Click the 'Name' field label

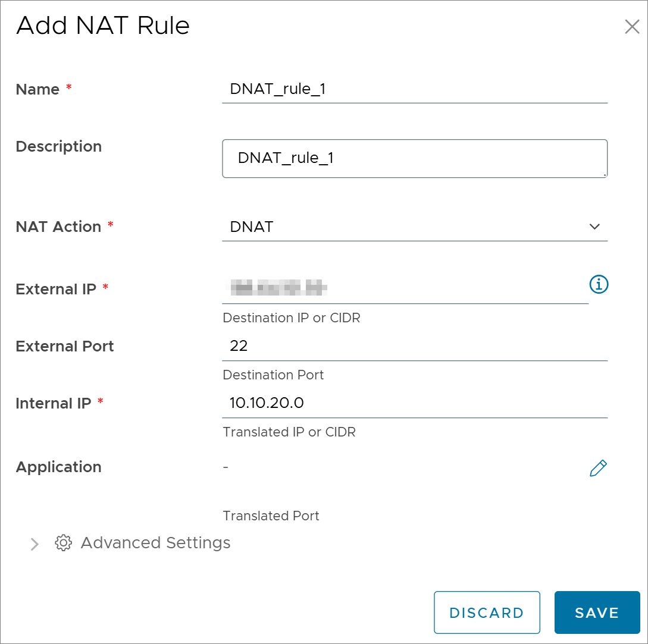37,89
